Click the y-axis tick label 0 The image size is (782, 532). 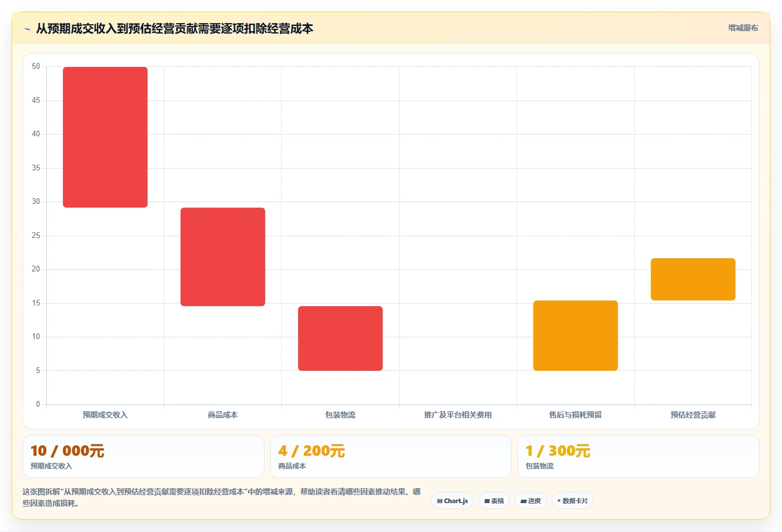(x=38, y=404)
